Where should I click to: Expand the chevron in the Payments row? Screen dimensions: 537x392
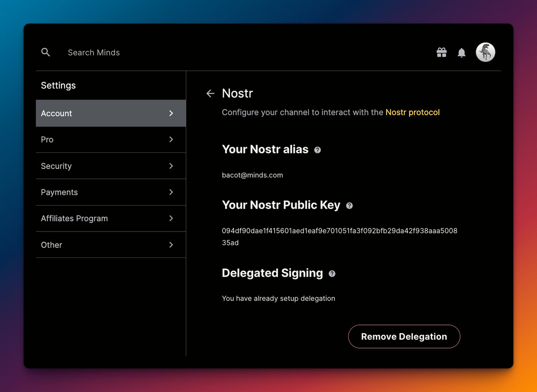171,192
